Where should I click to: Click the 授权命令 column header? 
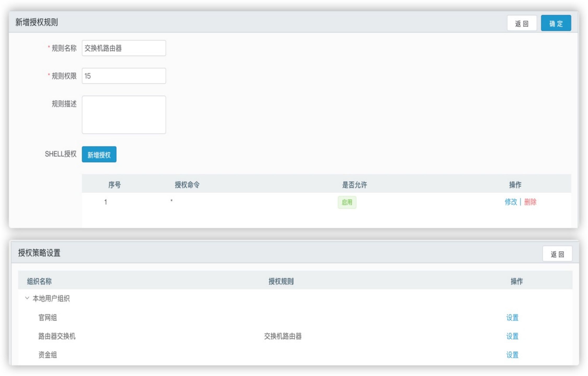(x=187, y=185)
